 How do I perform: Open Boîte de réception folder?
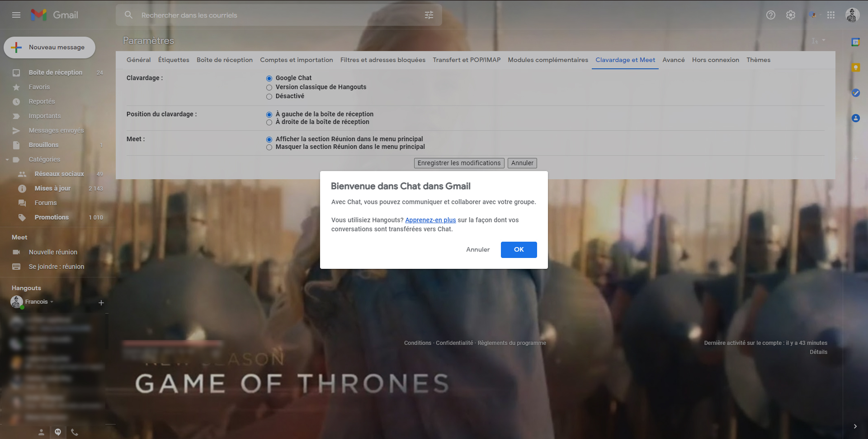(56, 72)
